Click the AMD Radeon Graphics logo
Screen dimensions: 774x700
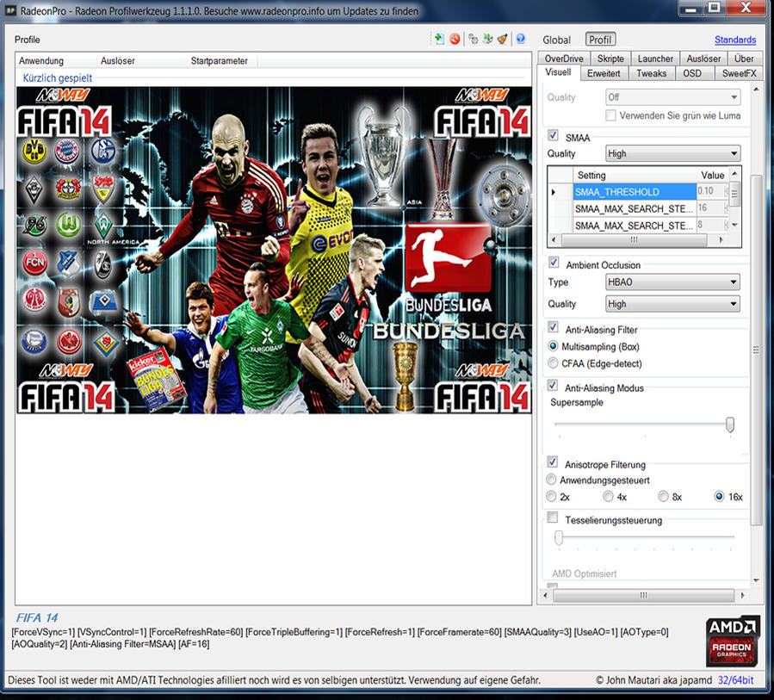tap(732, 641)
